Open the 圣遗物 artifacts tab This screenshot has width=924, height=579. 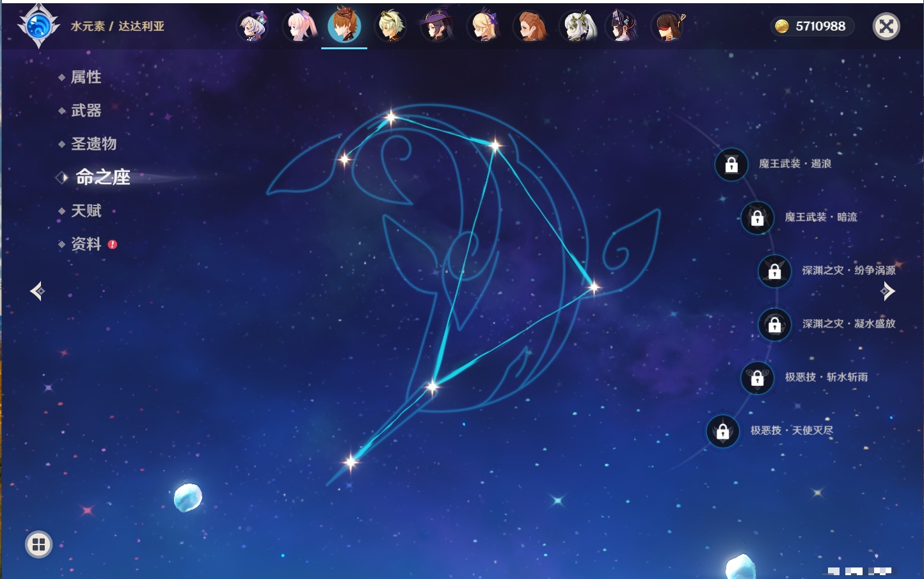click(x=93, y=144)
